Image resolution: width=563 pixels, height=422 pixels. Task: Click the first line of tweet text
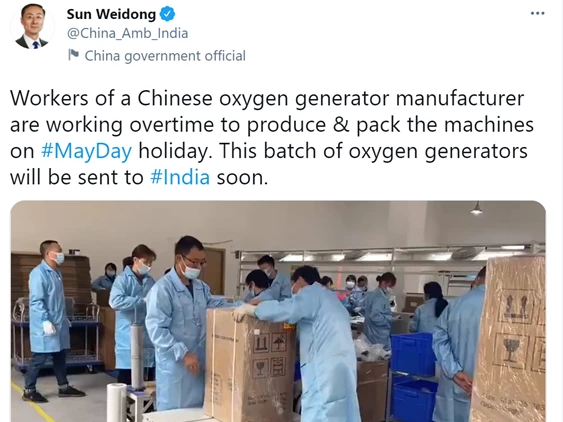click(x=267, y=98)
